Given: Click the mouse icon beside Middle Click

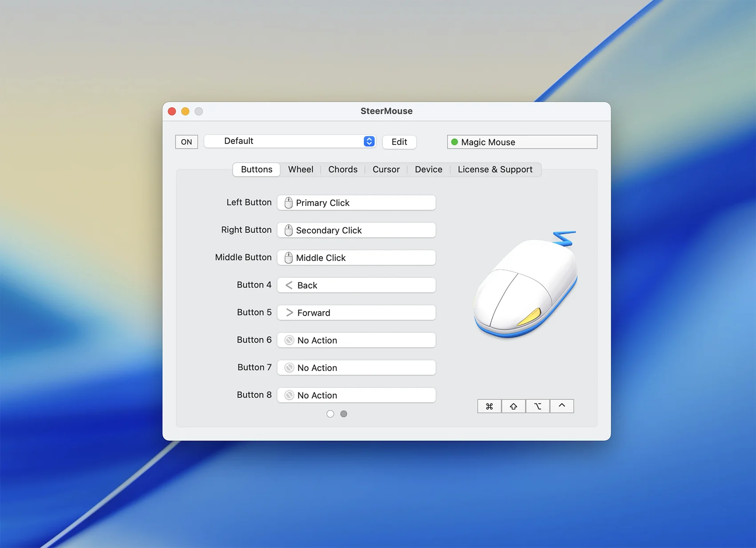Looking at the screenshot, I should click(x=289, y=258).
